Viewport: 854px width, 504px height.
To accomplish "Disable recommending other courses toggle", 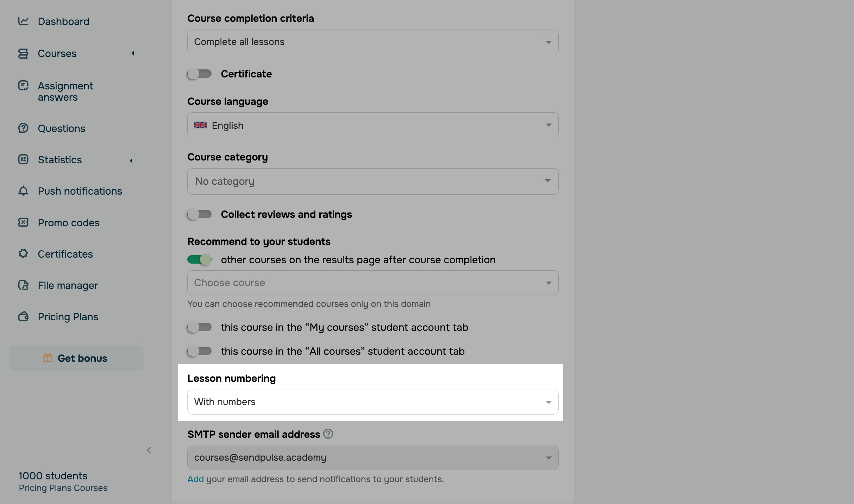I will tap(199, 260).
